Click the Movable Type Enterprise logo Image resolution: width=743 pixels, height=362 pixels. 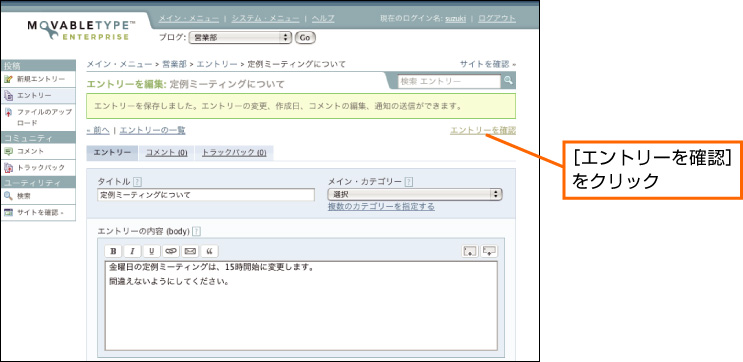pyautogui.click(x=82, y=30)
